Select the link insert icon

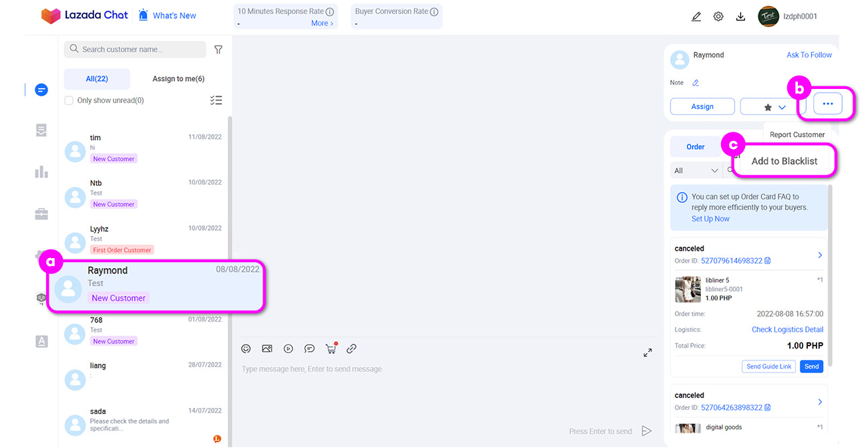click(351, 348)
